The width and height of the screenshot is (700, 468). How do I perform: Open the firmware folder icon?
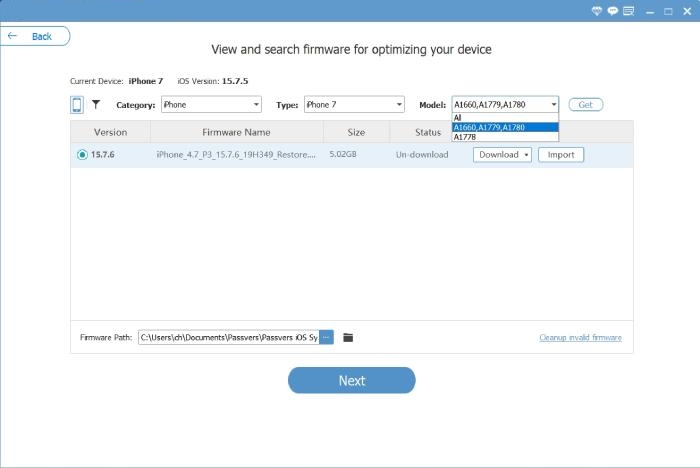[x=348, y=338]
